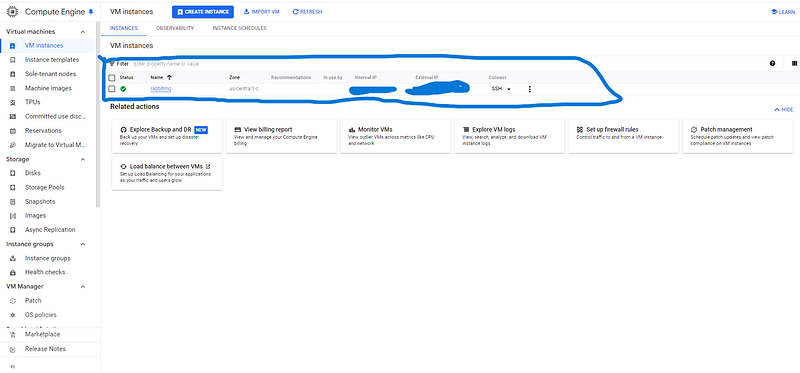
Task: Hide the Related actions panel
Action: click(784, 110)
